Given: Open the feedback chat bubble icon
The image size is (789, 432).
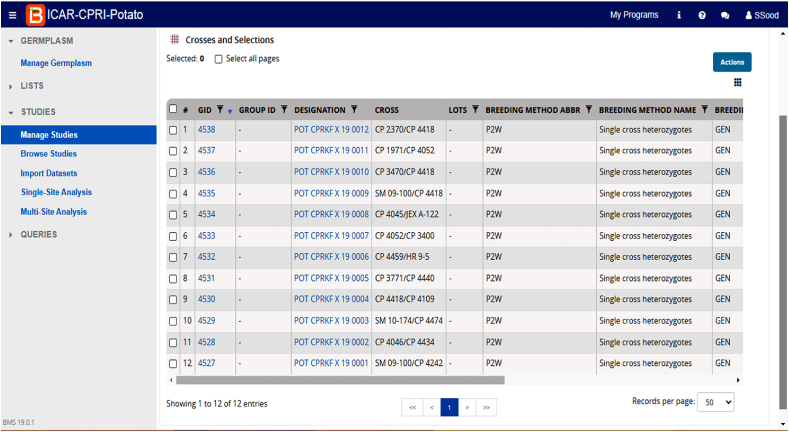Looking at the screenshot, I should [x=725, y=15].
